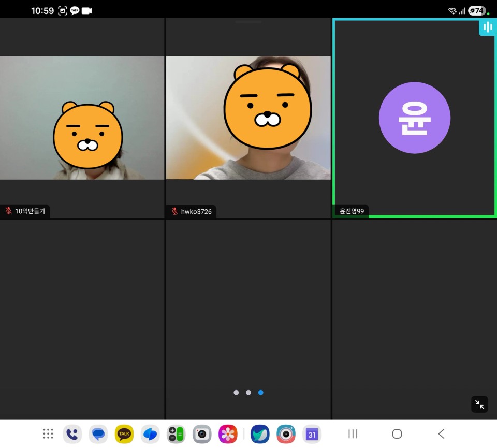Tap the muted mic icon beside 10억만들기
The width and height of the screenshot is (497, 448).
[9, 211]
